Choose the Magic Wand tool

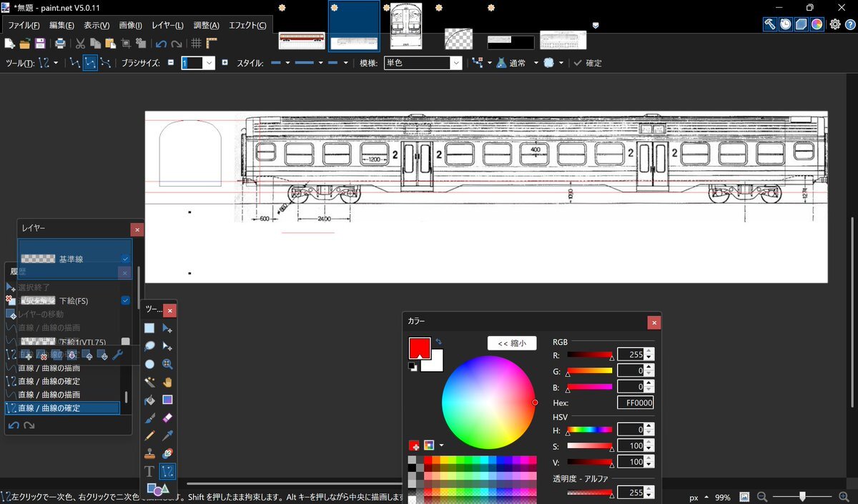click(x=149, y=382)
